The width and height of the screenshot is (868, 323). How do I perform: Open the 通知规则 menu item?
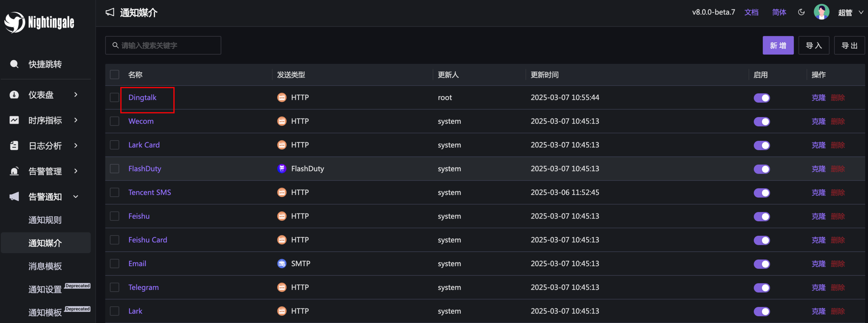[x=45, y=220]
